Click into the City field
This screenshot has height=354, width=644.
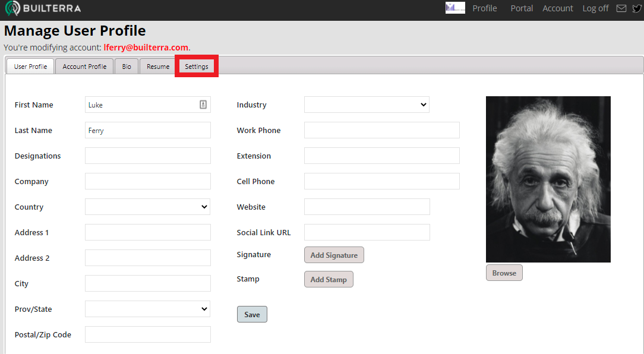(148, 283)
